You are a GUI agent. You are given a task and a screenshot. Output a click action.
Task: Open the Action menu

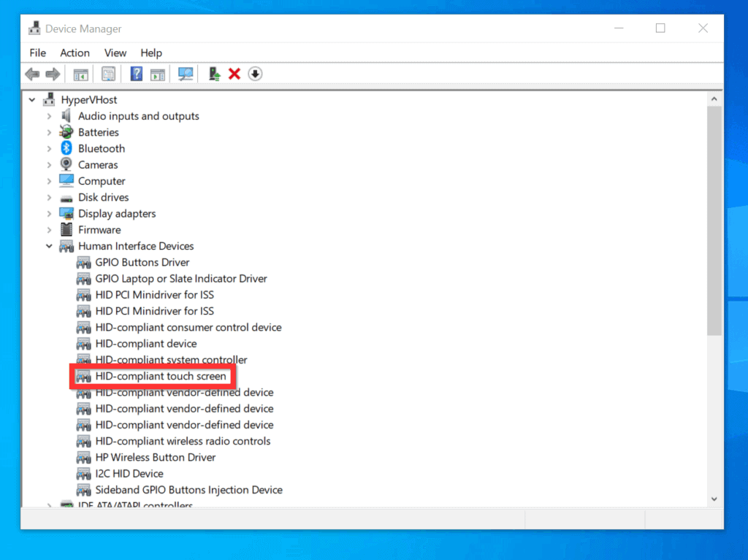pyautogui.click(x=75, y=53)
